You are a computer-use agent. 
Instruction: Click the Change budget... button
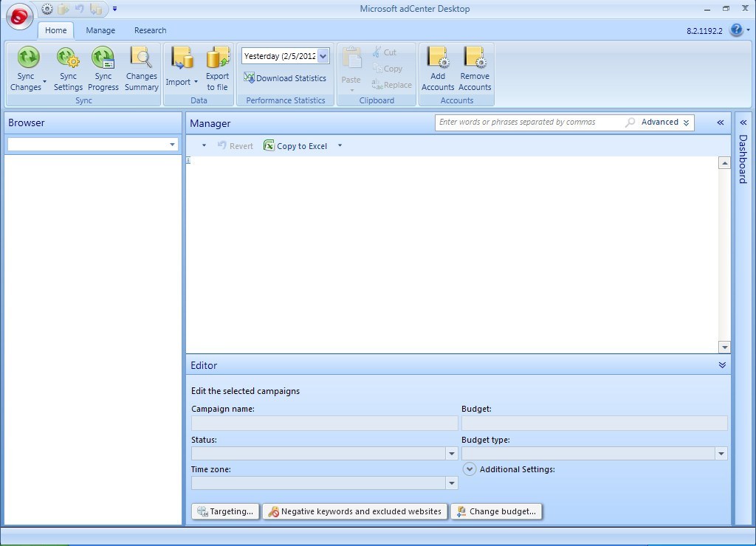coord(497,511)
